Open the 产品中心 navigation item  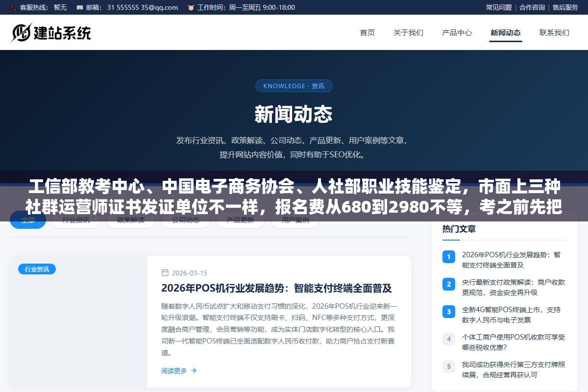(457, 33)
